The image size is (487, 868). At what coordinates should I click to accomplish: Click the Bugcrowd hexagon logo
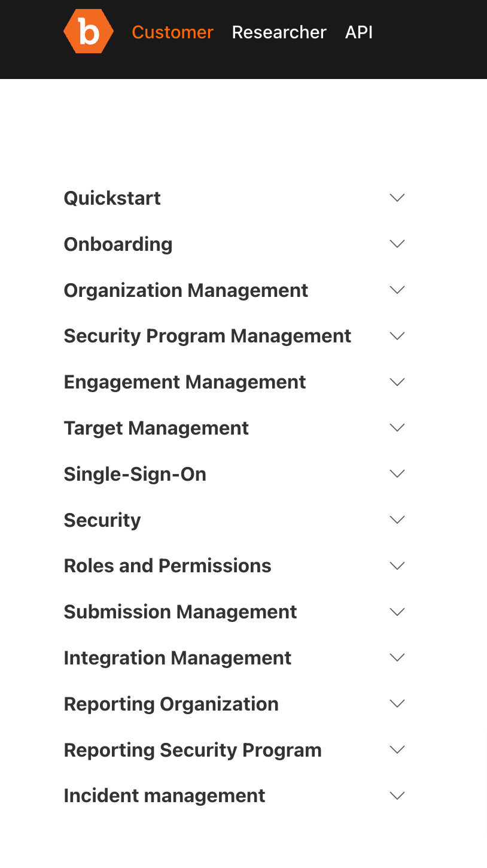pos(89,32)
